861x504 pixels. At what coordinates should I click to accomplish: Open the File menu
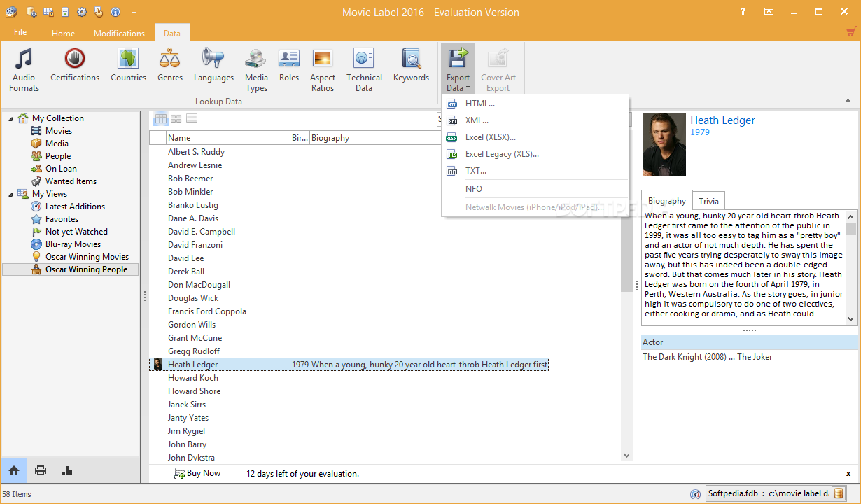point(20,32)
